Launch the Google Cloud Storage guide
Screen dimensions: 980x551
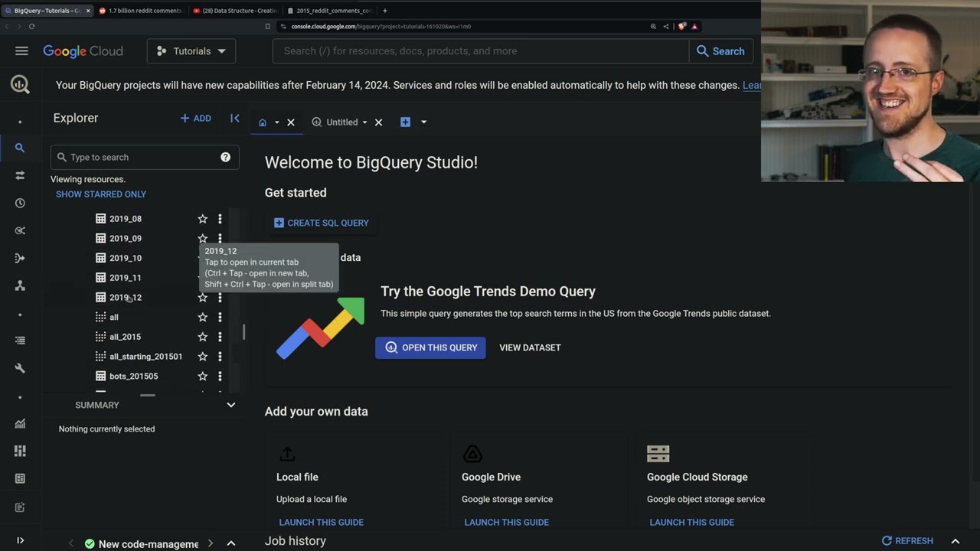click(692, 523)
